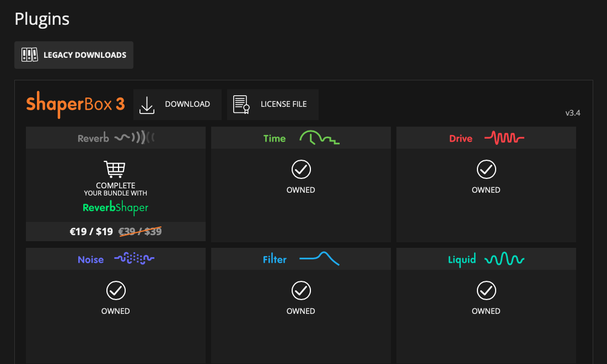Click the Reverb waveform icon
This screenshot has width=607, height=364.
pyautogui.click(x=135, y=137)
